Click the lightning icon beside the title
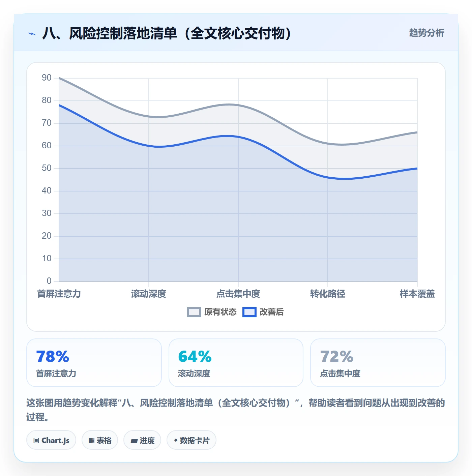 pos(32,34)
